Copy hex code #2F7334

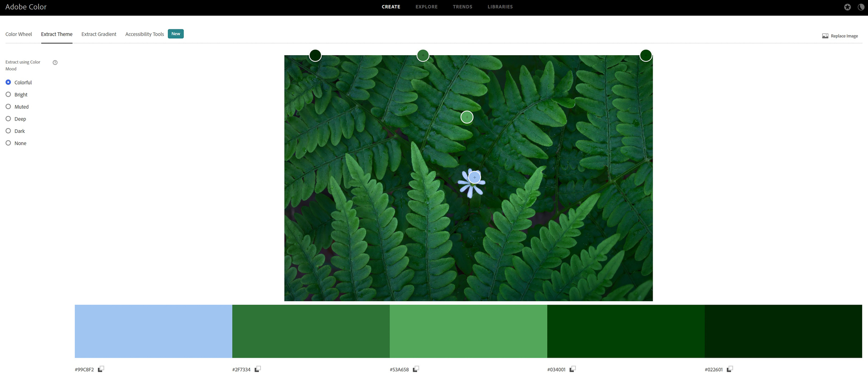[258, 369]
